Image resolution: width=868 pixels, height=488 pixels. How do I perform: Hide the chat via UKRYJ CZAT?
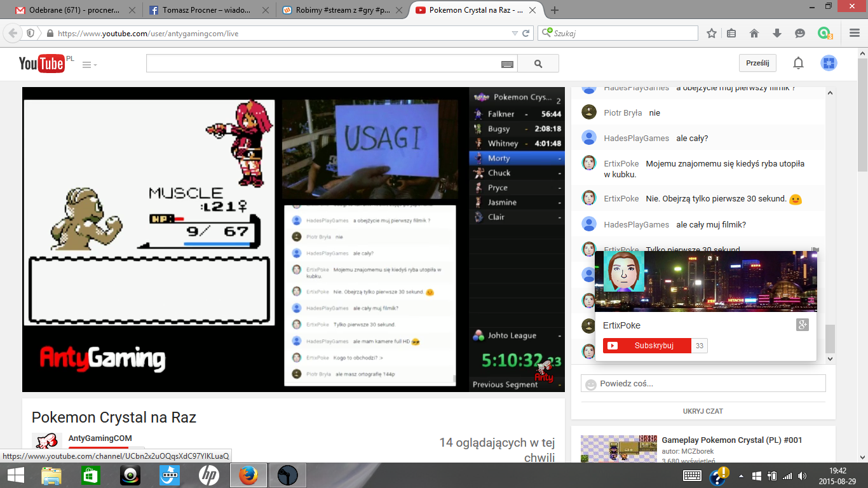(x=703, y=411)
